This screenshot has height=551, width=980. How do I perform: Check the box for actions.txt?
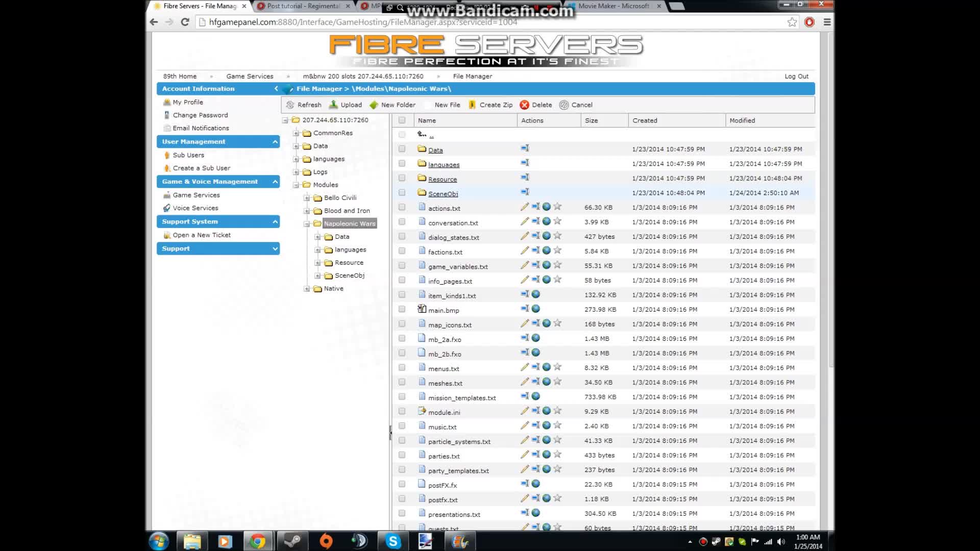coord(402,207)
